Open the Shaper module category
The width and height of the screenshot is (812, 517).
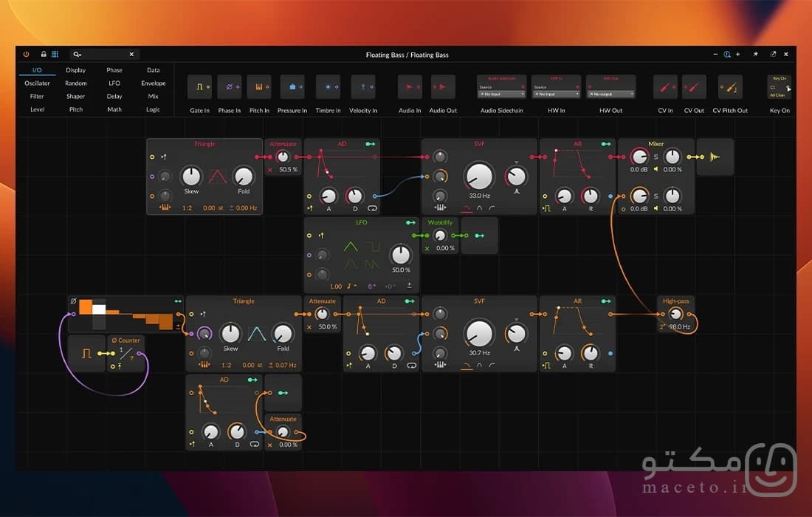75,96
